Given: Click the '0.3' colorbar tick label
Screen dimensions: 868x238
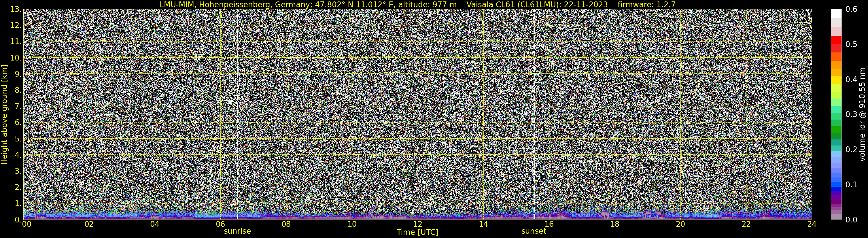Looking at the screenshot, I should coord(851,114).
